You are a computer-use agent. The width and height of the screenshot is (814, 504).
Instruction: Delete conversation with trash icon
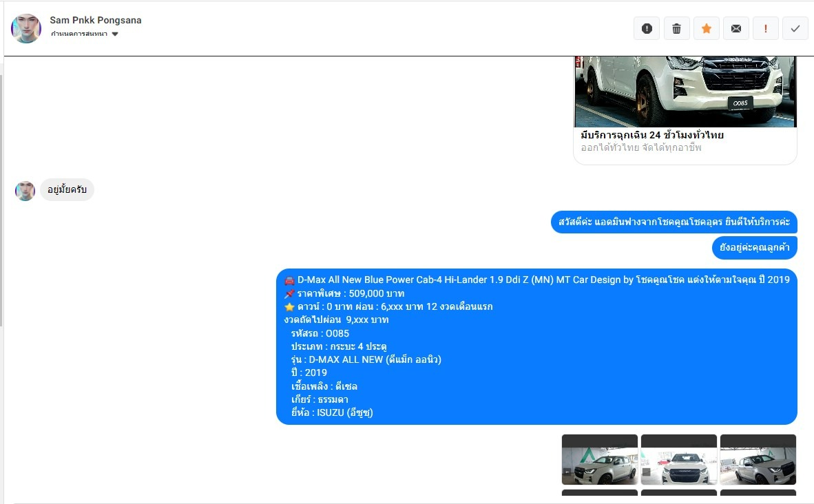pyautogui.click(x=676, y=28)
